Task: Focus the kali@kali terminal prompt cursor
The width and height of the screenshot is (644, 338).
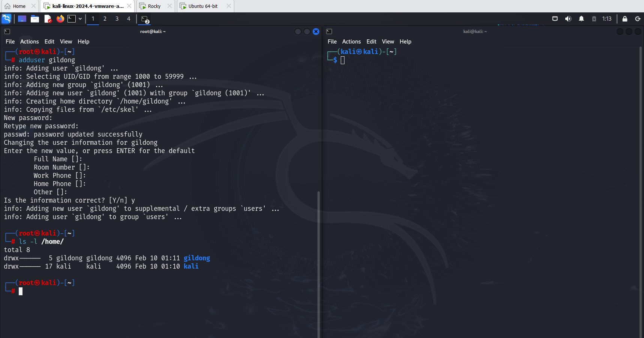Action: [343, 60]
